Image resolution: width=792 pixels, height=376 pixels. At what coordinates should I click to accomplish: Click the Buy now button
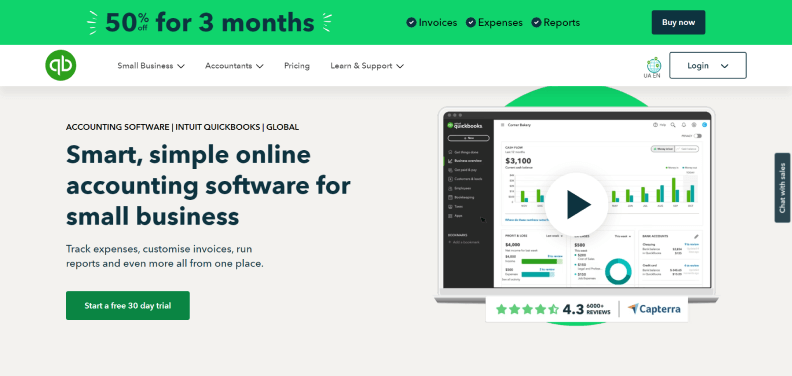point(678,22)
